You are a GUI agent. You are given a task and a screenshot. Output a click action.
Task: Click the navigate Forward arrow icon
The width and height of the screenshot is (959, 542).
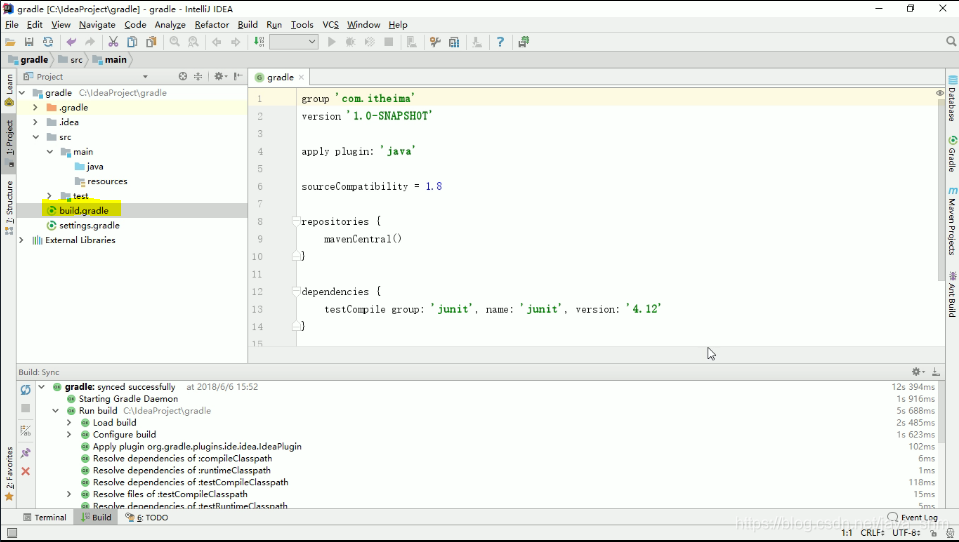235,42
